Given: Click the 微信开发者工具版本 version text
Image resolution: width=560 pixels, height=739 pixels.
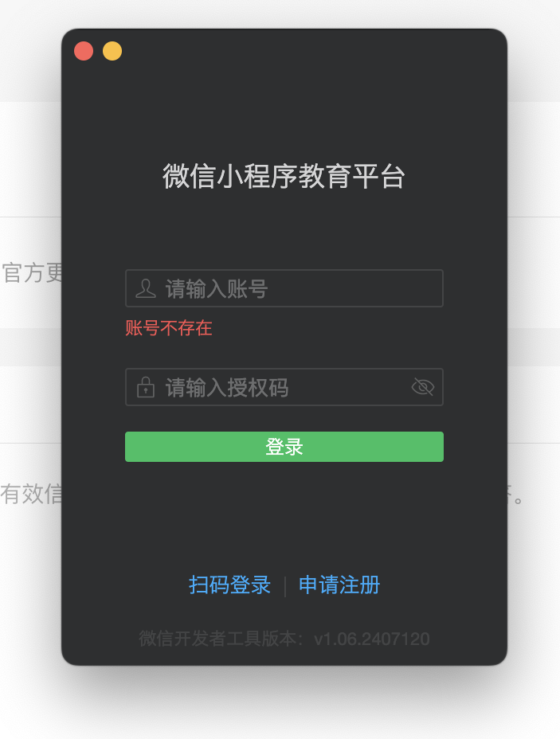Looking at the screenshot, I should tap(217, 639).
